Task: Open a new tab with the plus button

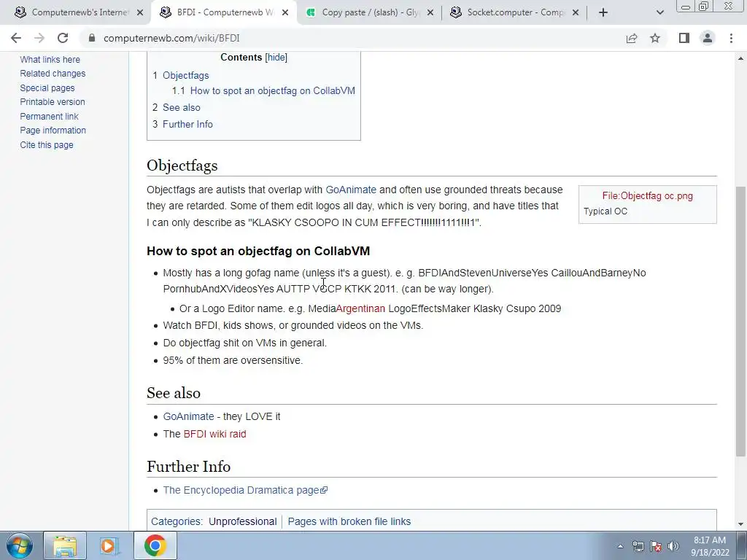Action: (603, 12)
